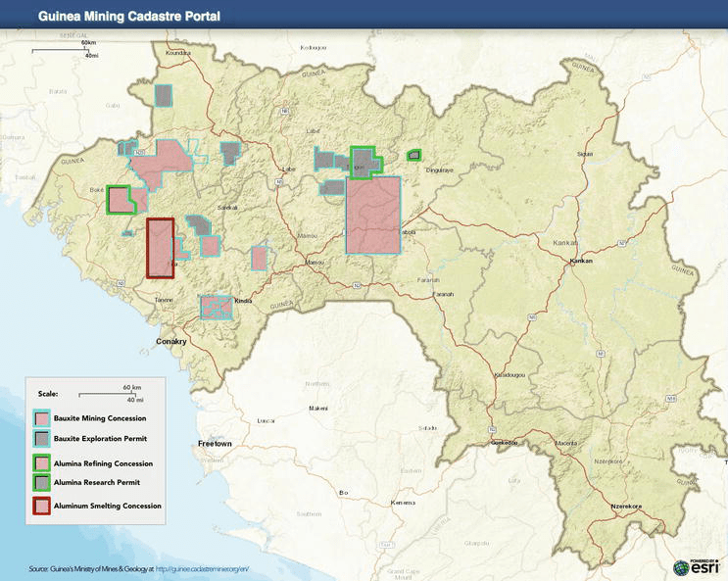Click the 'Koundara' town label
Viewport: 728px width, 581px height.
[178, 53]
